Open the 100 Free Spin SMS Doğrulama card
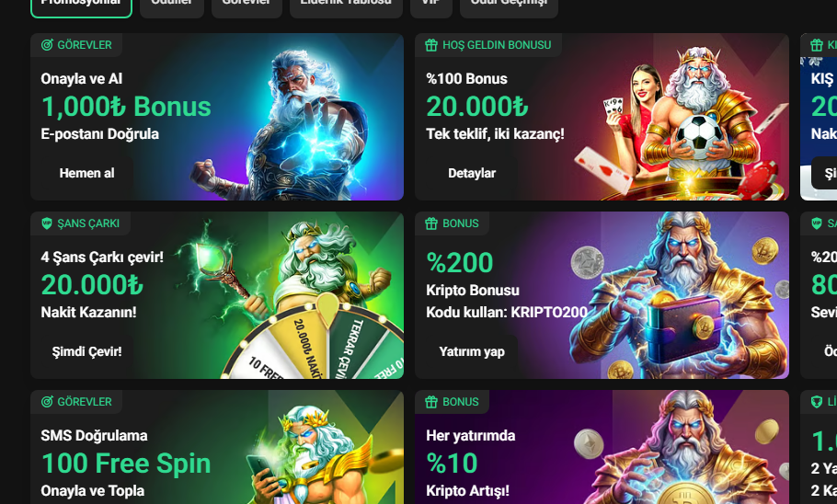 217,447
